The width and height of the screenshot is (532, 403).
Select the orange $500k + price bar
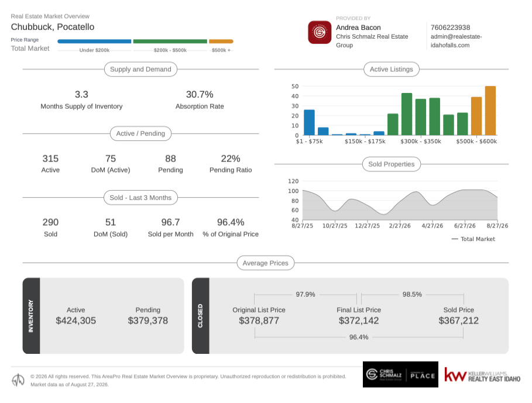point(221,42)
